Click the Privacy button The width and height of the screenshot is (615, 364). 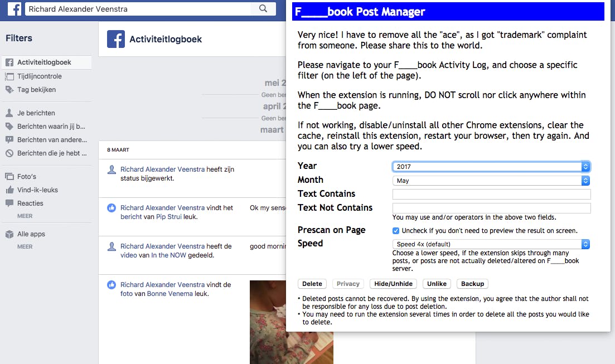pyautogui.click(x=348, y=284)
